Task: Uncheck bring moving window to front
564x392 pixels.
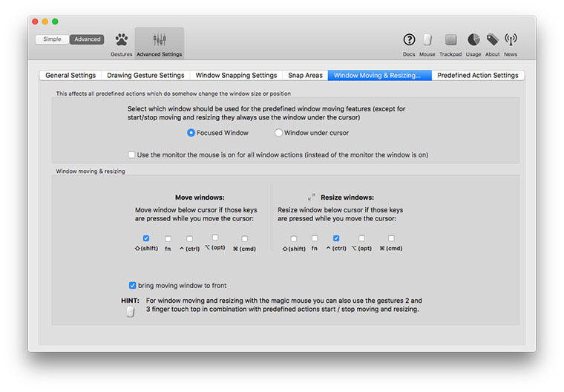Action: (x=132, y=285)
